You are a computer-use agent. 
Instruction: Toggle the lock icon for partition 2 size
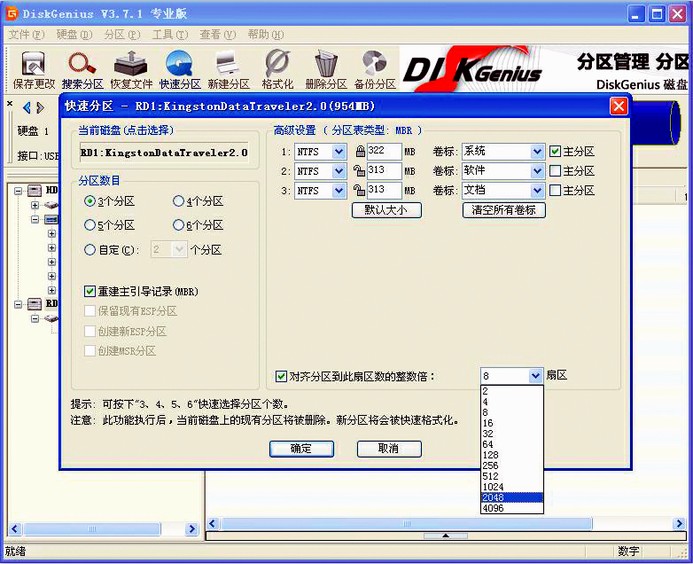pos(359,171)
